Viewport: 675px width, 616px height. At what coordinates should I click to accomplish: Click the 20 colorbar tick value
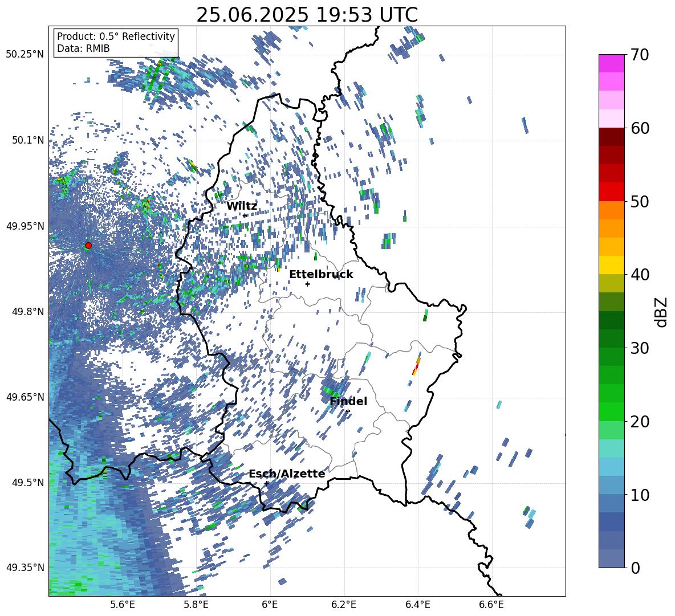[x=639, y=421]
